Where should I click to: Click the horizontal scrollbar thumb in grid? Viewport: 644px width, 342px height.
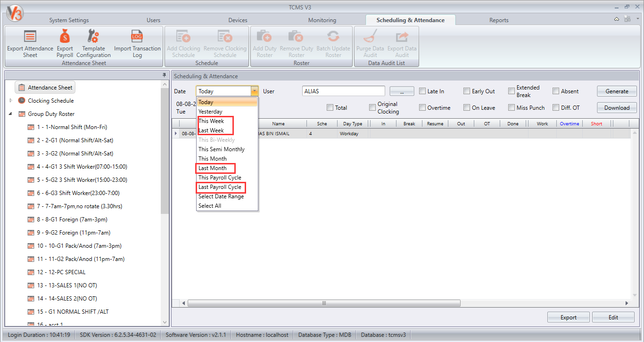pyautogui.click(x=324, y=303)
